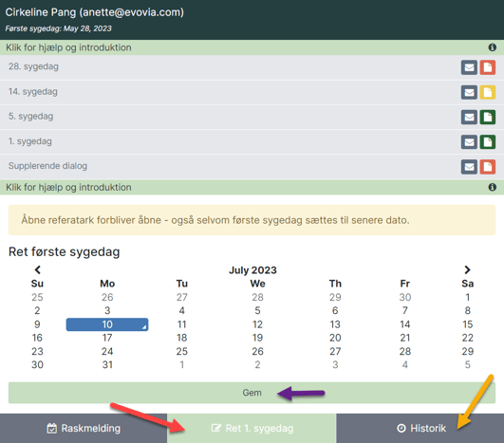Pick July 10 highlighted date
This screenshot has height=443, width=504.
click(x=107, y=324)
